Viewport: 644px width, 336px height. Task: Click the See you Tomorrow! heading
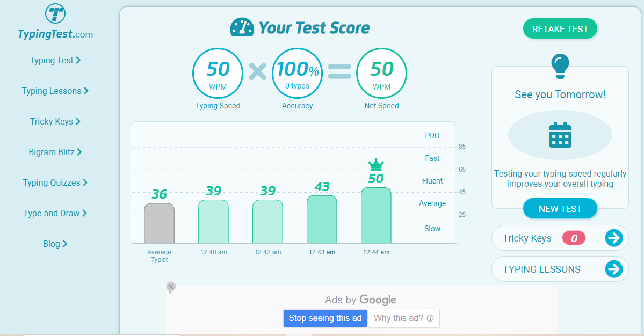560,95
